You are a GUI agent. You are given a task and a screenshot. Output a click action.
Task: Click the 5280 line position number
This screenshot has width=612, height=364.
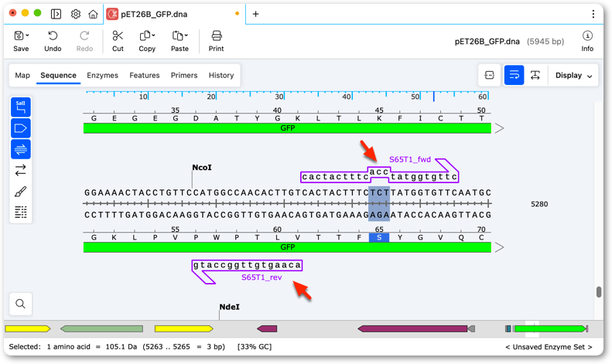pyautogui.click(x=539, y=204)
